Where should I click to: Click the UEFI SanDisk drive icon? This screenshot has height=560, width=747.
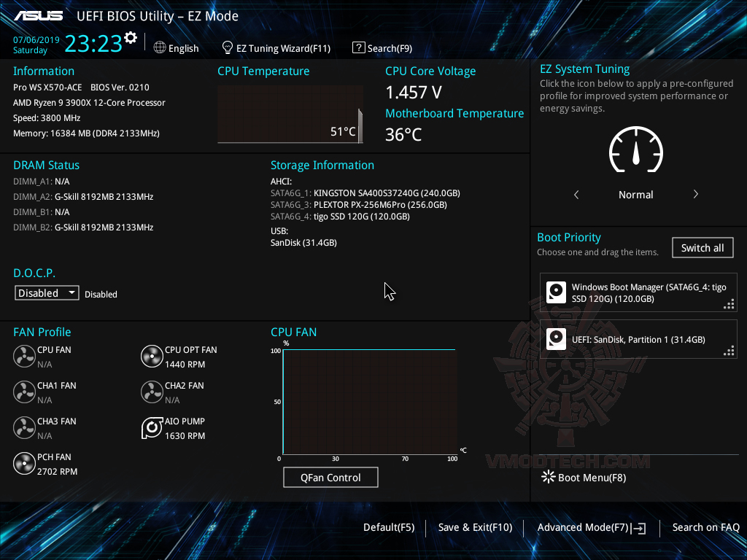557,338
